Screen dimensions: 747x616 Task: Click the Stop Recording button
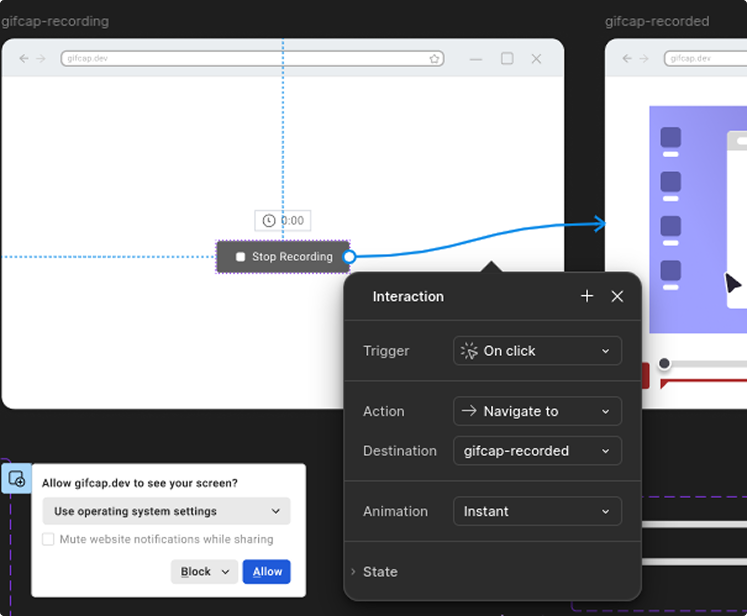coord(283,257)
